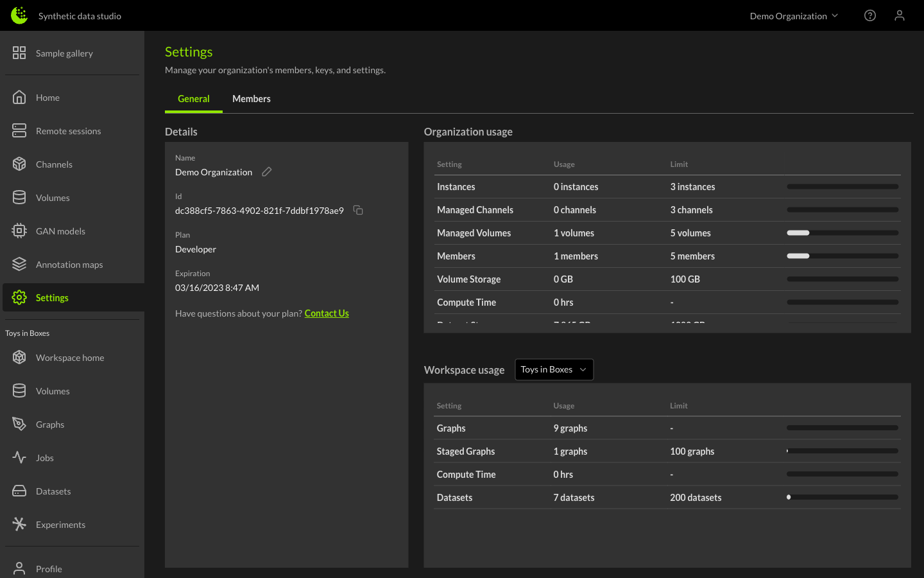Open the help menu
This screenshot has height=578, width=924.
(869, 15)
